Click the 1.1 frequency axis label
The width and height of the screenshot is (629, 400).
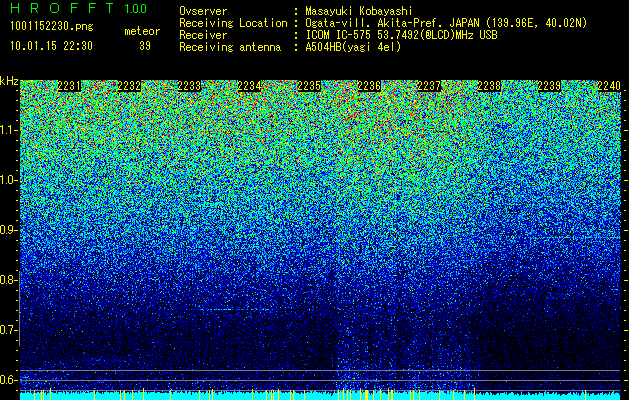[x=8, y=130]
